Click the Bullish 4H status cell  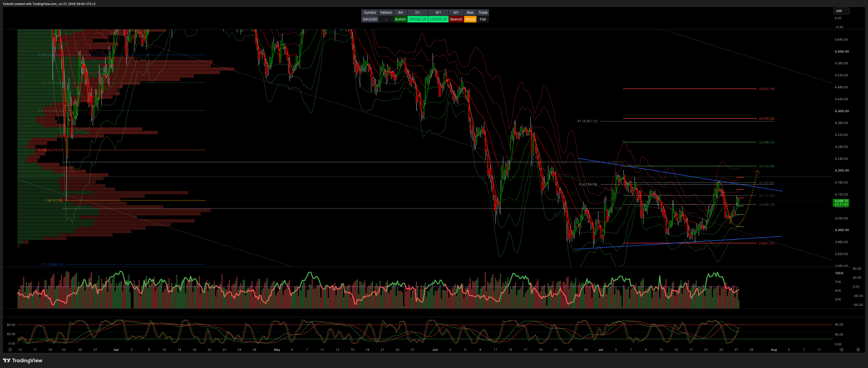[x=400, y=19]
